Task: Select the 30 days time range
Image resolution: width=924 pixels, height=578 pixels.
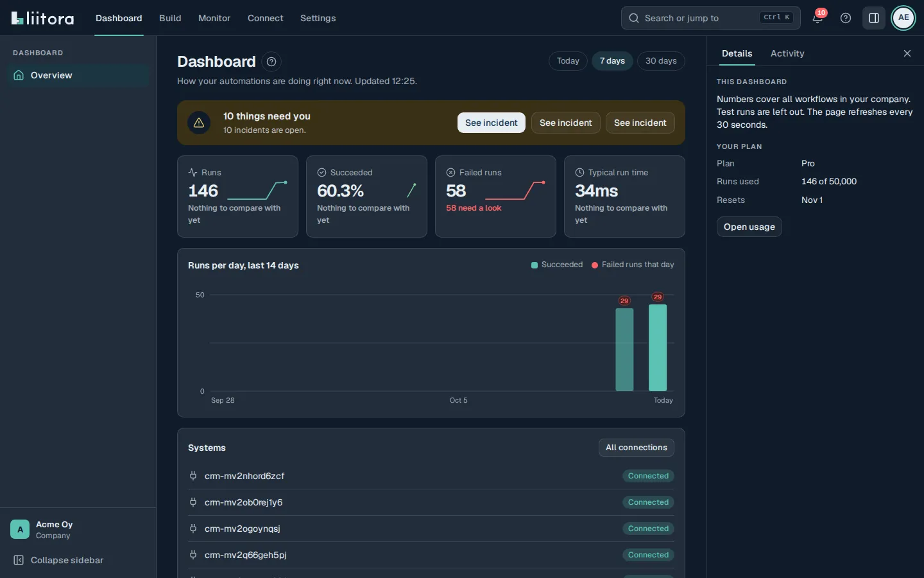Action: tap(661, 61)
